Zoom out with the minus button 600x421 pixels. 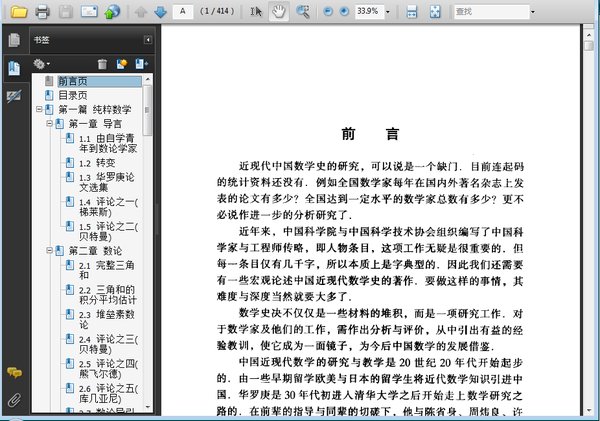point(328,12)
